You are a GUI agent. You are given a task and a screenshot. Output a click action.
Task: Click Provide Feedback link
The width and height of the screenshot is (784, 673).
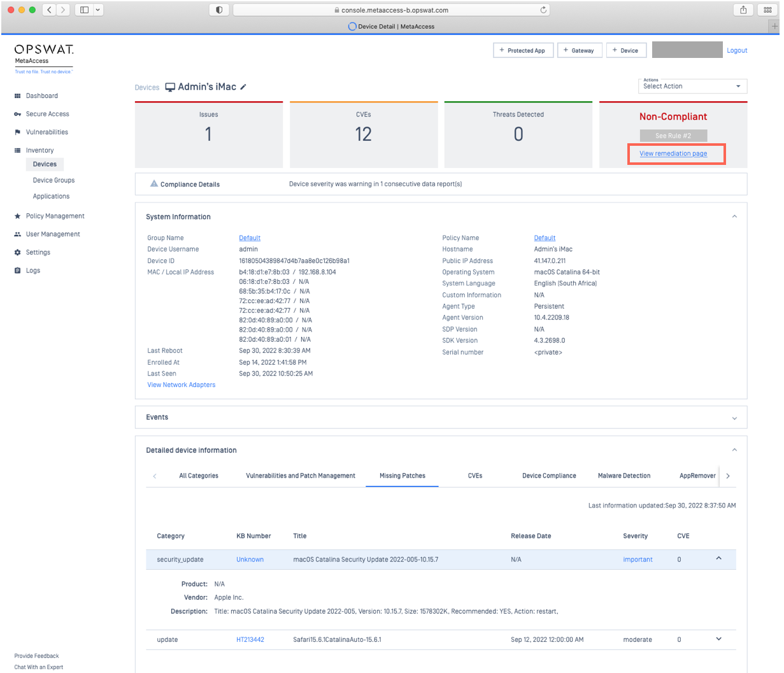[36, 656]
